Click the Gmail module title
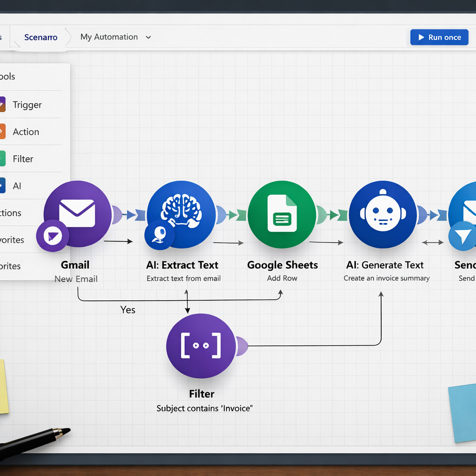The width and height of the screenshot is (476, 476). [x=75, y=265]
